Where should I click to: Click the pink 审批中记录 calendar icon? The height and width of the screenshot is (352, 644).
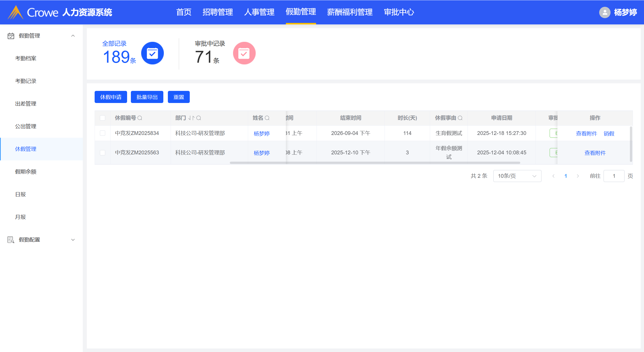(244, 53)
